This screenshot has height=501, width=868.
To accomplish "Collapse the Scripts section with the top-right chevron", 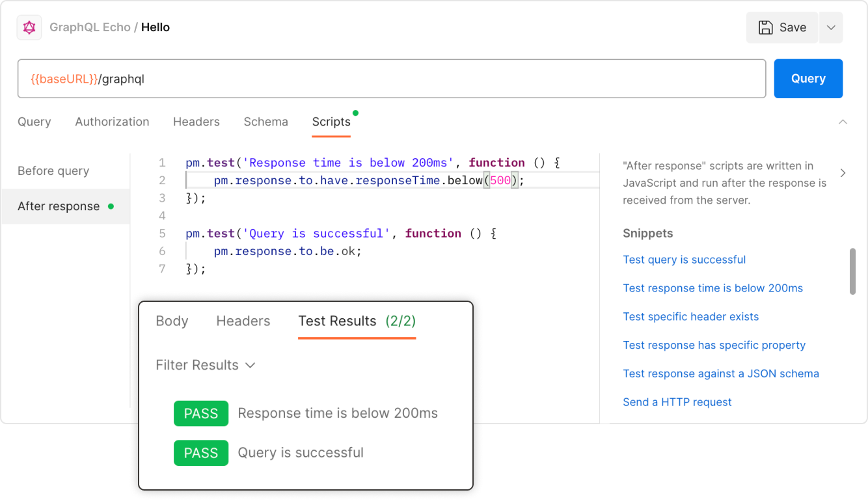I will pyautogui.click(x=843, y=121).
